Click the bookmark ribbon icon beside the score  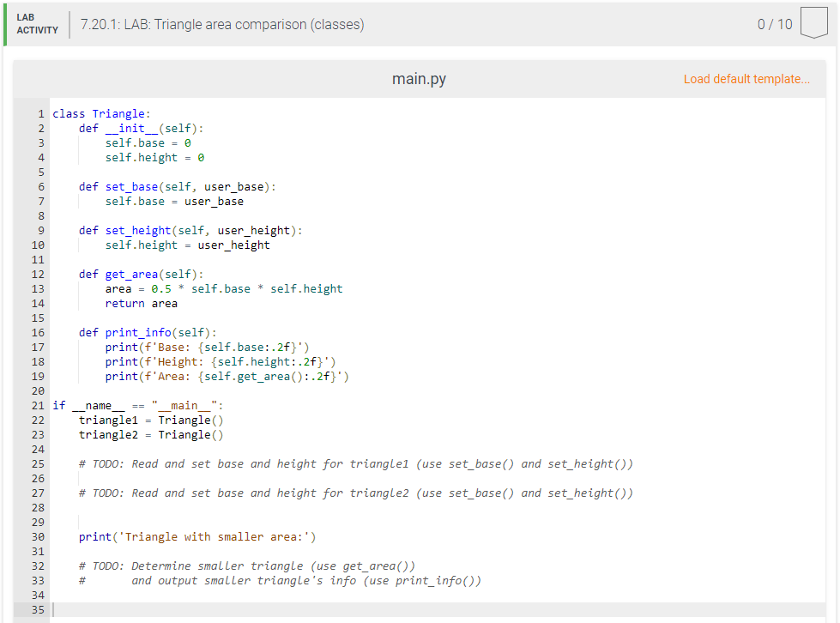813,23
